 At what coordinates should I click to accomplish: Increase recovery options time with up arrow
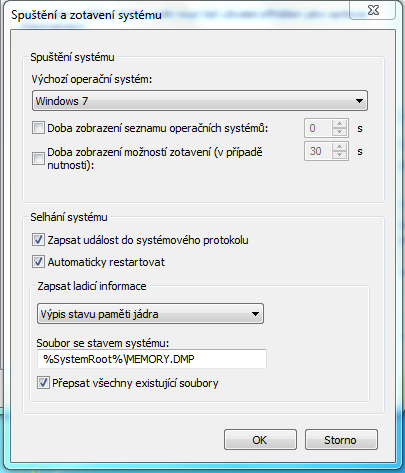[x=340, y=147]
